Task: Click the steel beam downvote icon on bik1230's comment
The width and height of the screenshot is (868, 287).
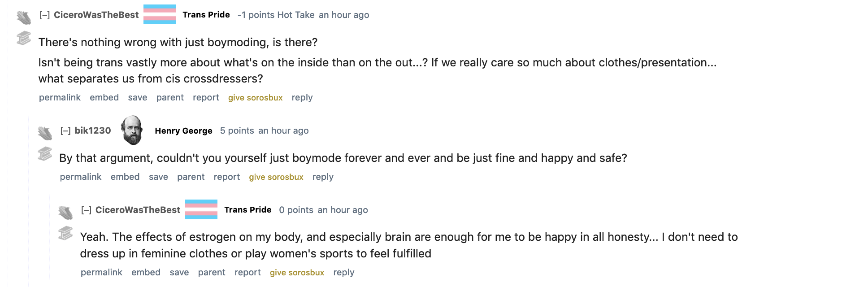Action: pos(45,154)
